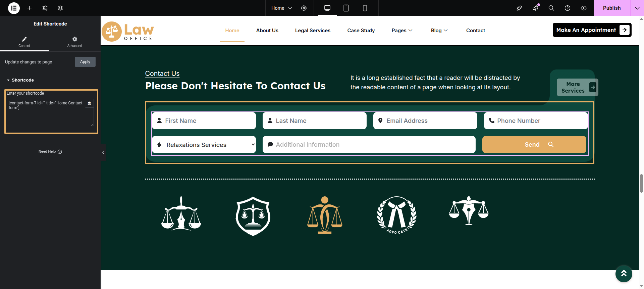Click the dynamic tags icon in shortcode field
Viewport: 644px width, 289px height.
click(x=89, y=103)
